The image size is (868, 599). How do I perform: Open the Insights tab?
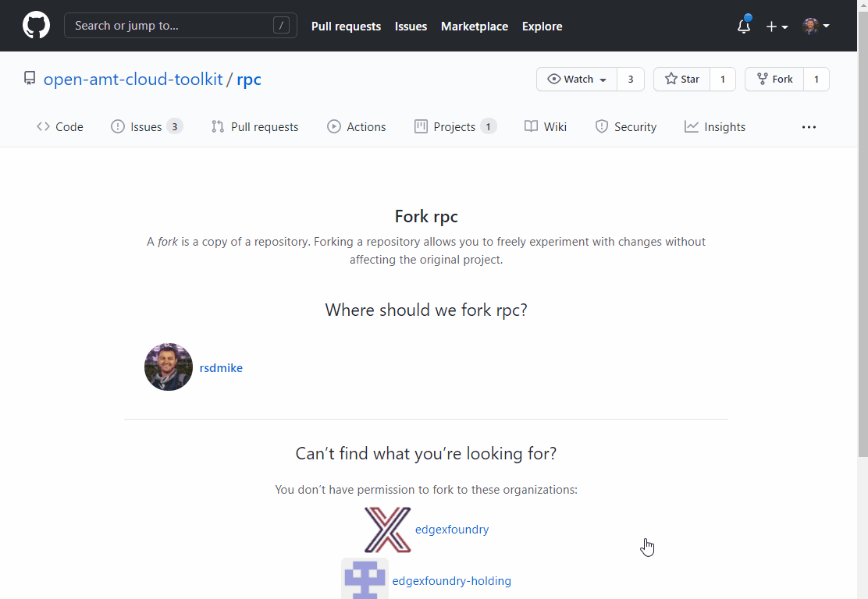[x=715, y=127]
